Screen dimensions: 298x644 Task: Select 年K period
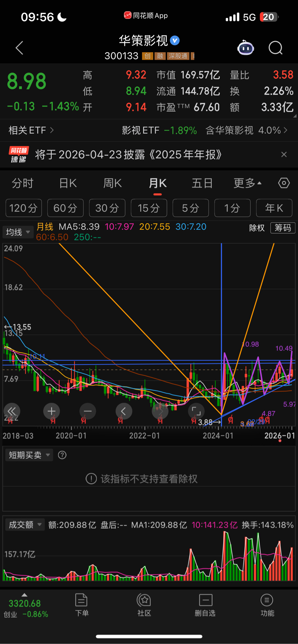pos(274,208)
